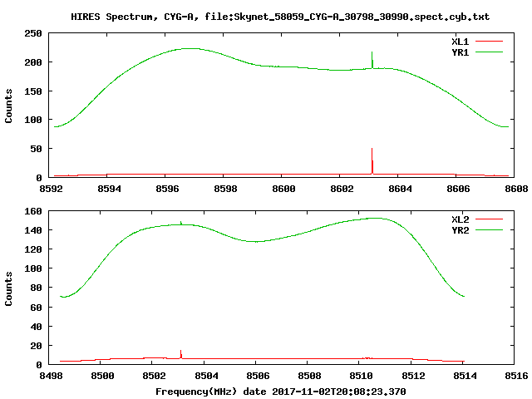The image size is (532, 399).
Task: Click the top plot 'Counts' axis label
Action: point(8,106)
